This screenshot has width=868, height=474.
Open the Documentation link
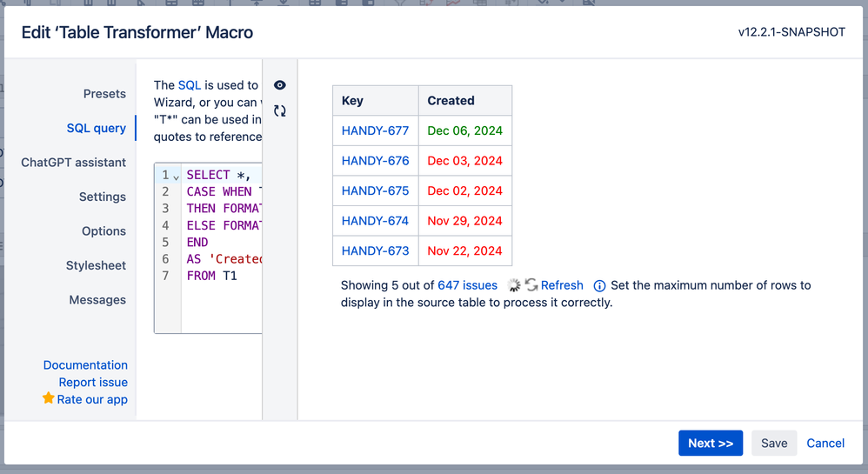(85, 365)
